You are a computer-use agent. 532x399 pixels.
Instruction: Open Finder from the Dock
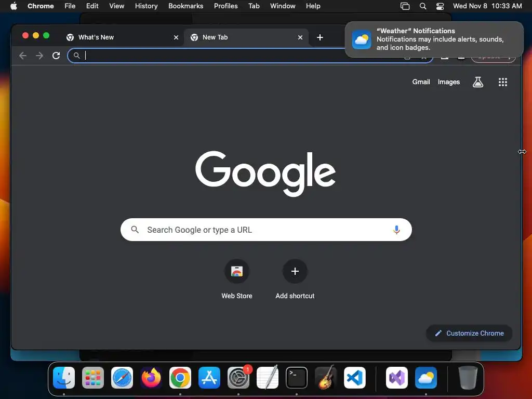click(64, 377)
